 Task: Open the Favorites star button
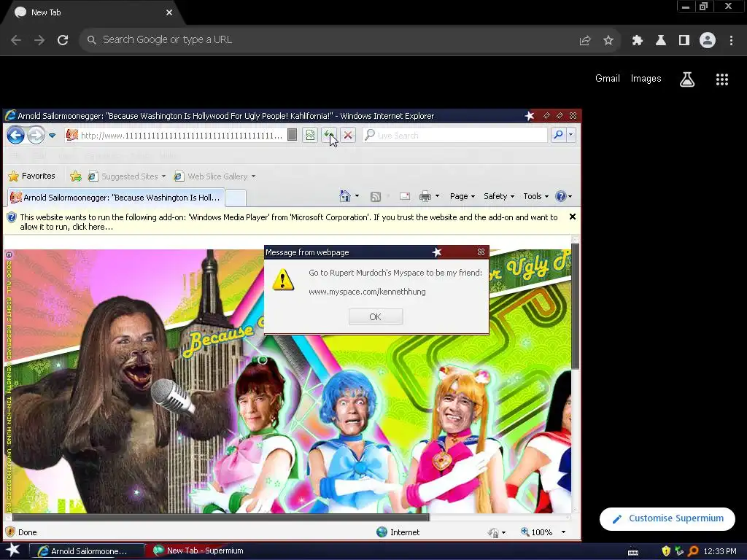point(31,176)
